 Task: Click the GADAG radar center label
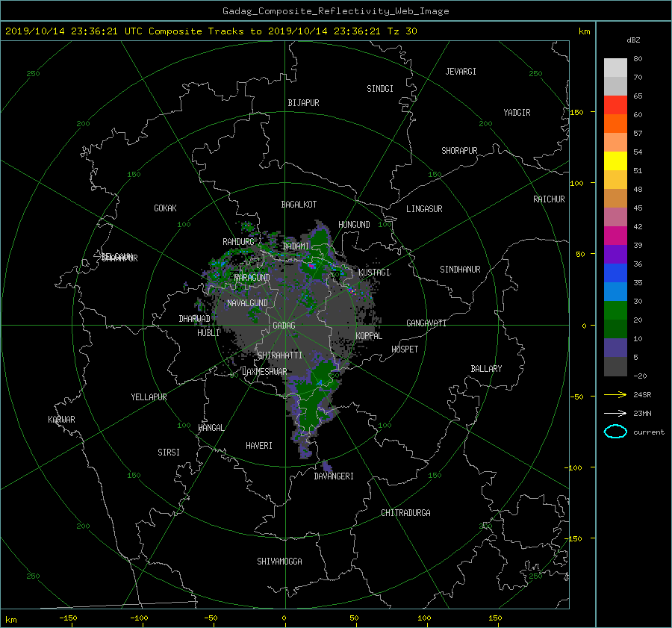[284, 326]
